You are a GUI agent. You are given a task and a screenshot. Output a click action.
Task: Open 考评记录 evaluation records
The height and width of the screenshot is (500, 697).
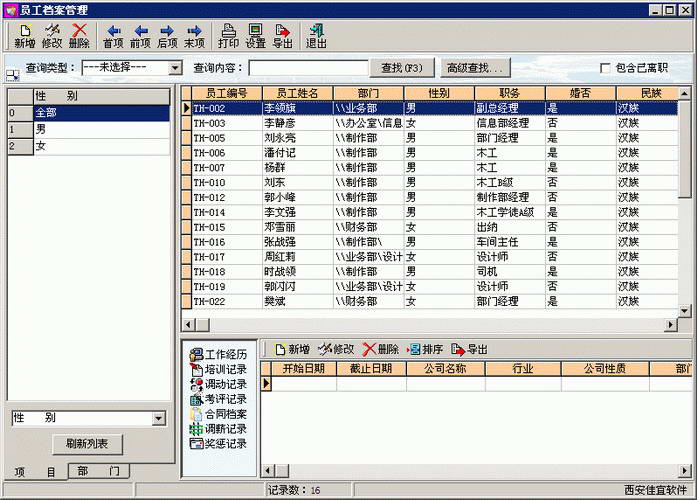coord(218,399)
